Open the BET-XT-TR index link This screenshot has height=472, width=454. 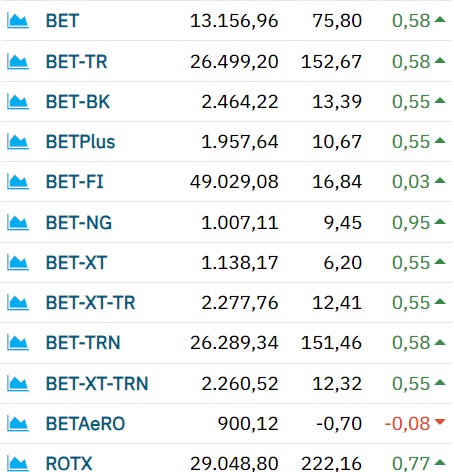point(90,303)
